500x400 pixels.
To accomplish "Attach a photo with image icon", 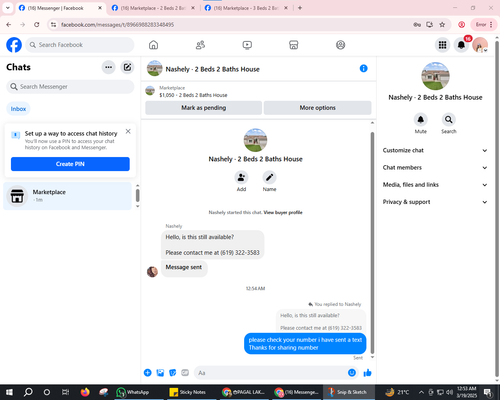I will click(160, 373).
